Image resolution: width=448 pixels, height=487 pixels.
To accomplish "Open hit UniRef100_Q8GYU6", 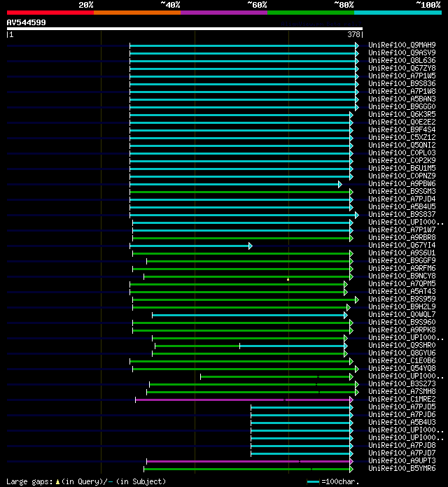I will coord(402,353).
